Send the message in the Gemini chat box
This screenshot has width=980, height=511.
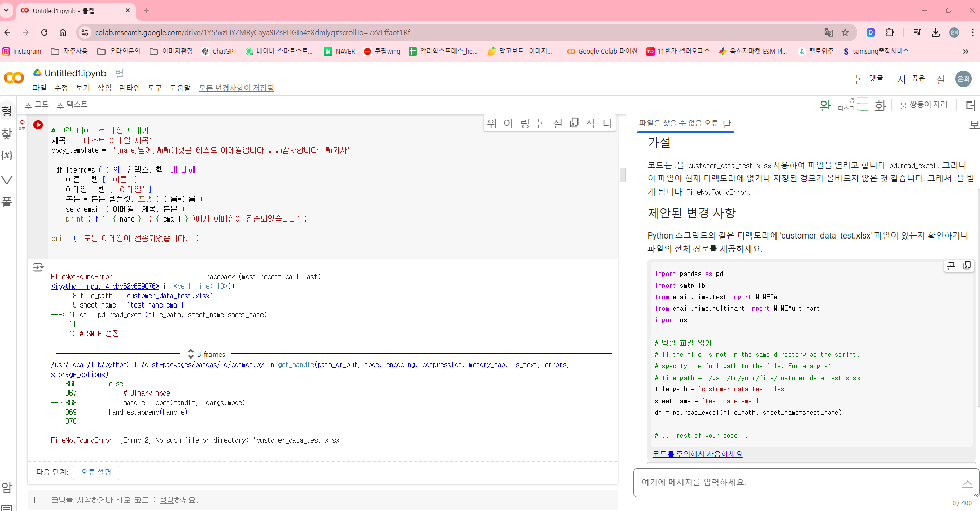coord(967,483)
